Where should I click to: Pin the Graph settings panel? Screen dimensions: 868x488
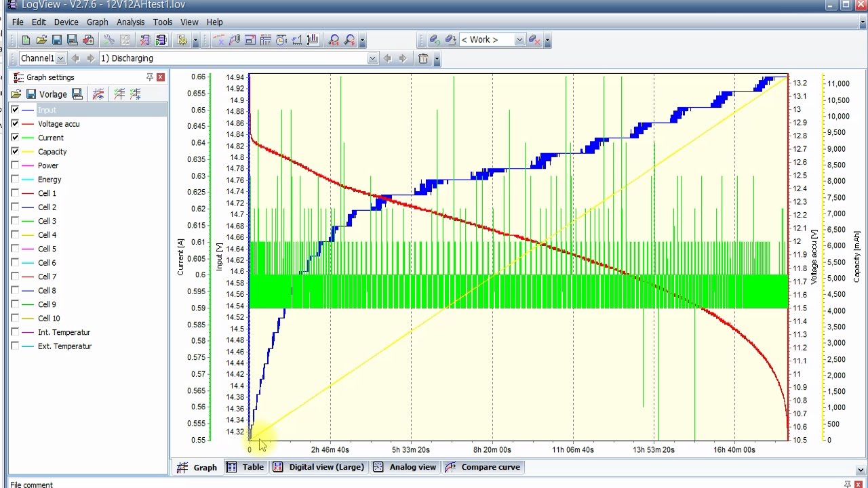point(150,77)
